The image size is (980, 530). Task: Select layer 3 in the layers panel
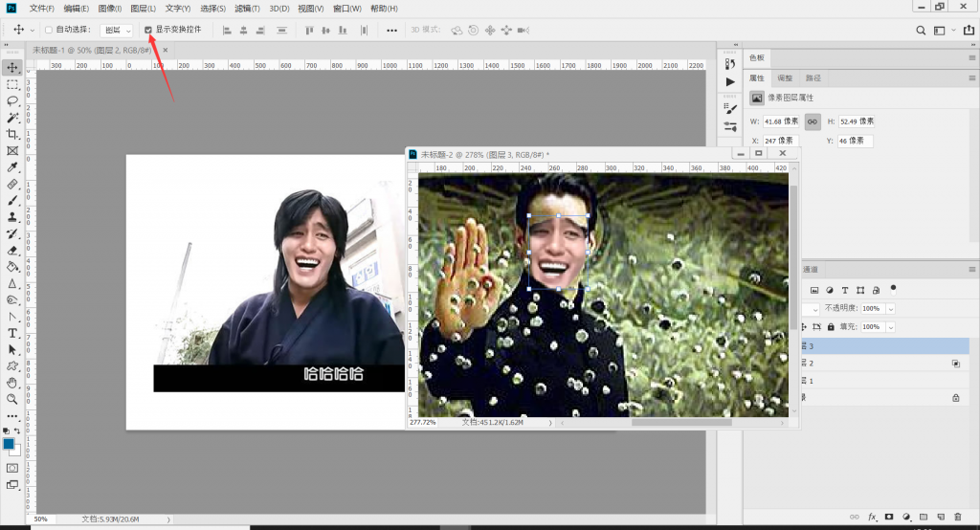coord(885,346)
